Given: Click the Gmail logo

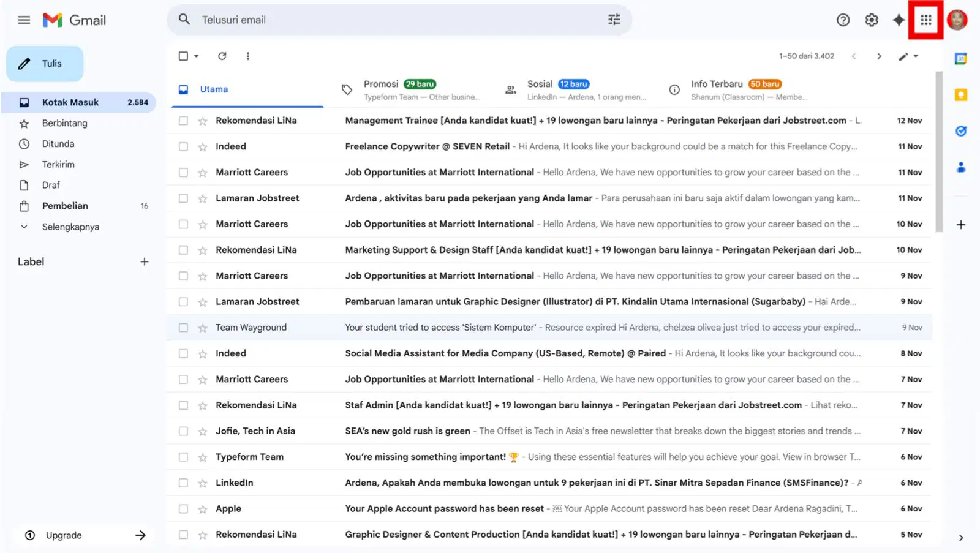Looking at the screenshot, I should [74, 20].
